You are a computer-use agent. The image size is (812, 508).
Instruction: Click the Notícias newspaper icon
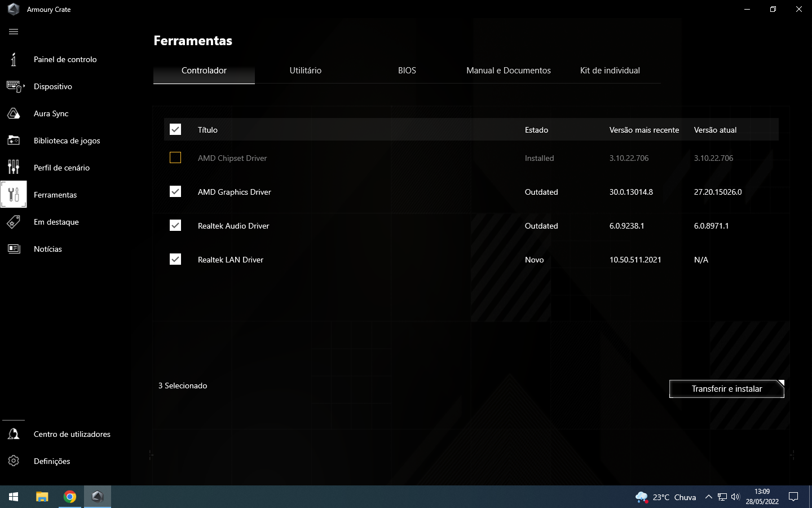point(14,249)
